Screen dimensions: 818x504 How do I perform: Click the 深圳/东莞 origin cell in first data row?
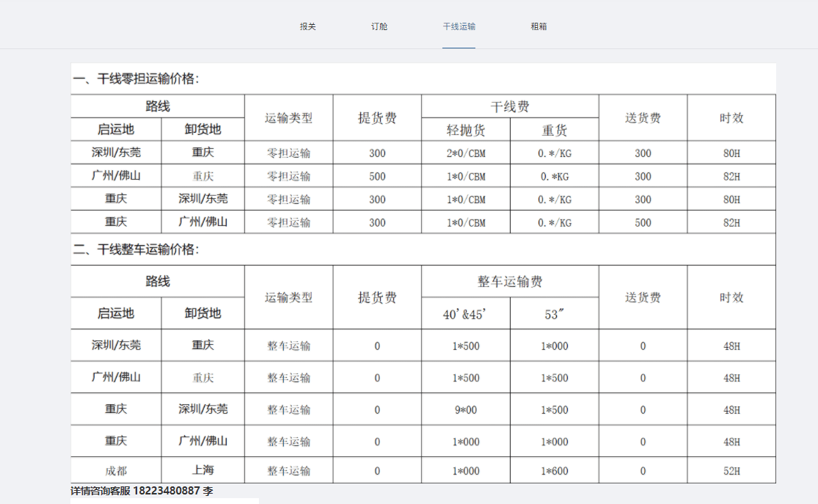115,153
